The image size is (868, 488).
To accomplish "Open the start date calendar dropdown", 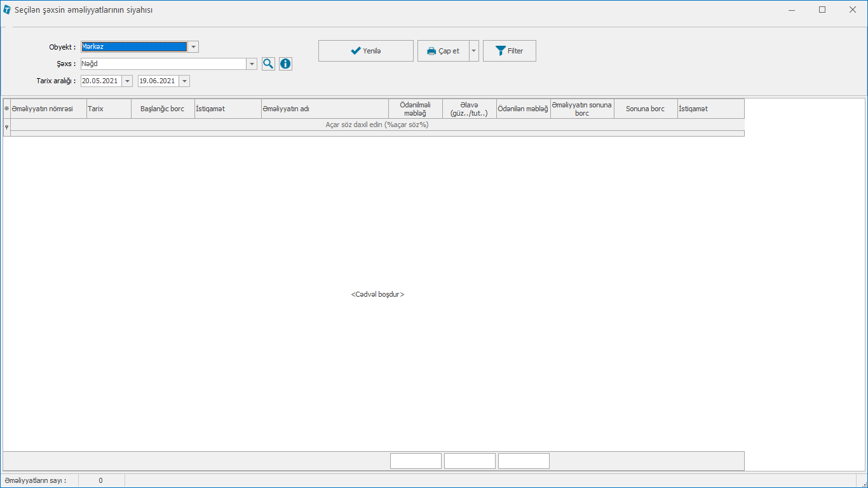I will pyautogui.click(x=127, y=81).
